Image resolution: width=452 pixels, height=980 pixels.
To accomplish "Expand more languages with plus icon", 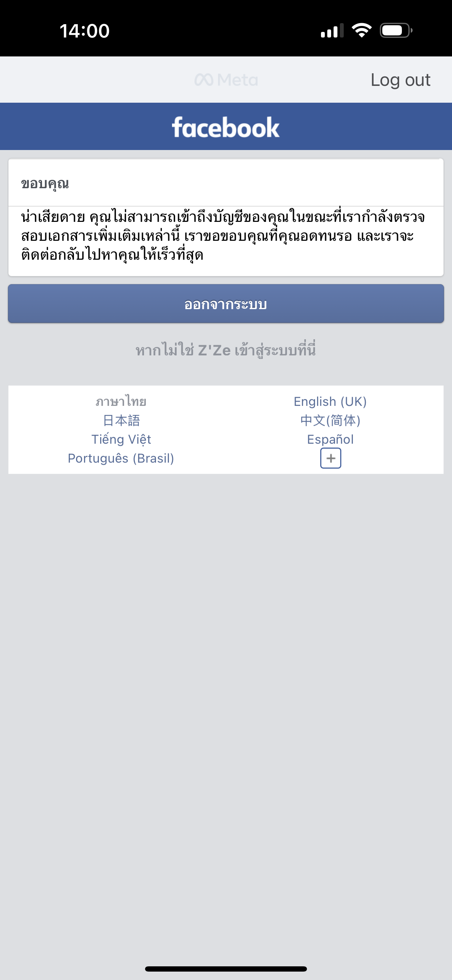I will (x=330, y=458).
